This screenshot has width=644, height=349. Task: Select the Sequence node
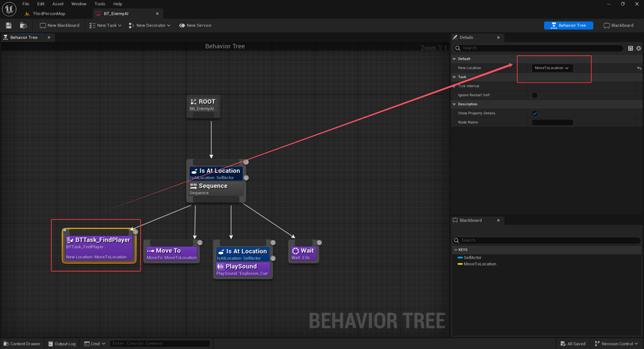coord(216,189)
